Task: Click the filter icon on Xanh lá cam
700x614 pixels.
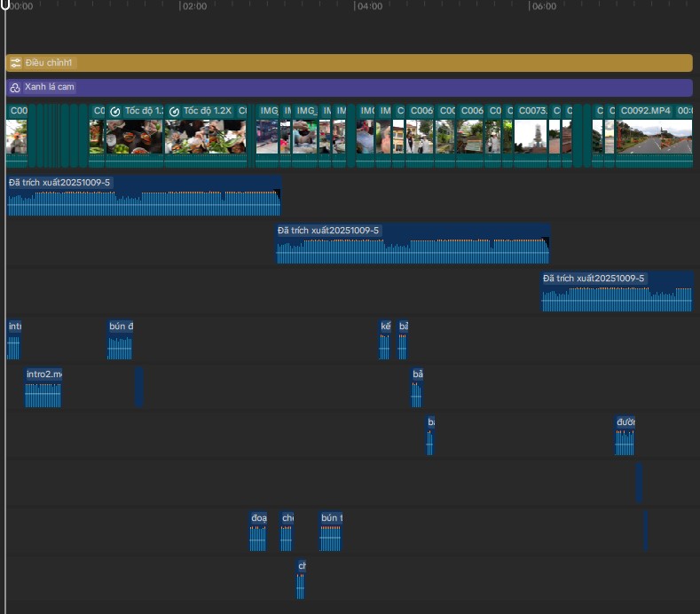Action: coord(15,88)
